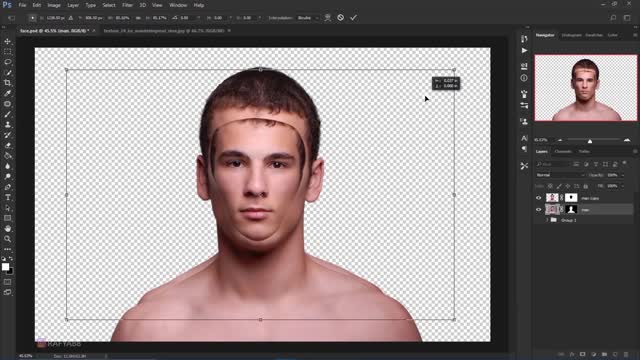Image resolution: width=640 pixels, height=360 pixels.
Task: Open the Filter menu
Action: pyautogui.click(x=127, y=5)
